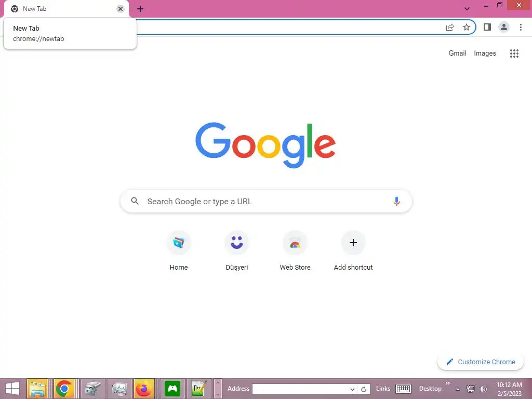The width and height of the screenshot is (532, 399).
Task: Open the volume control tray icon
Action: [483, 389]
